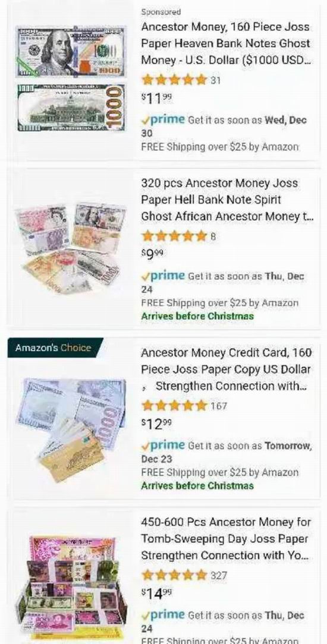The image size is (327, 644).
Task: Open the credit card joss paper image
Action: [71, 430]
